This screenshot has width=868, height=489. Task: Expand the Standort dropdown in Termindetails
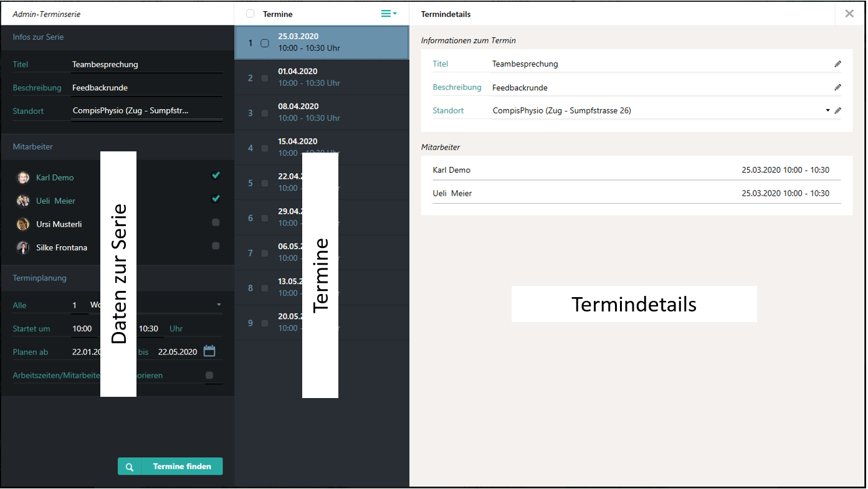point(827,111)
